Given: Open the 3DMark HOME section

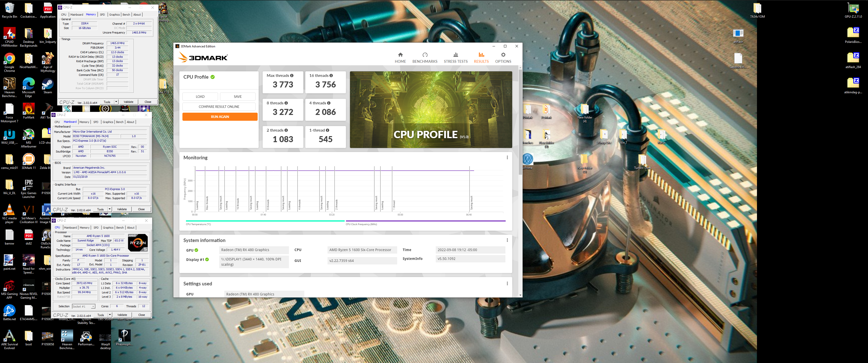Looking at the screenshot, I should [400, 57].
